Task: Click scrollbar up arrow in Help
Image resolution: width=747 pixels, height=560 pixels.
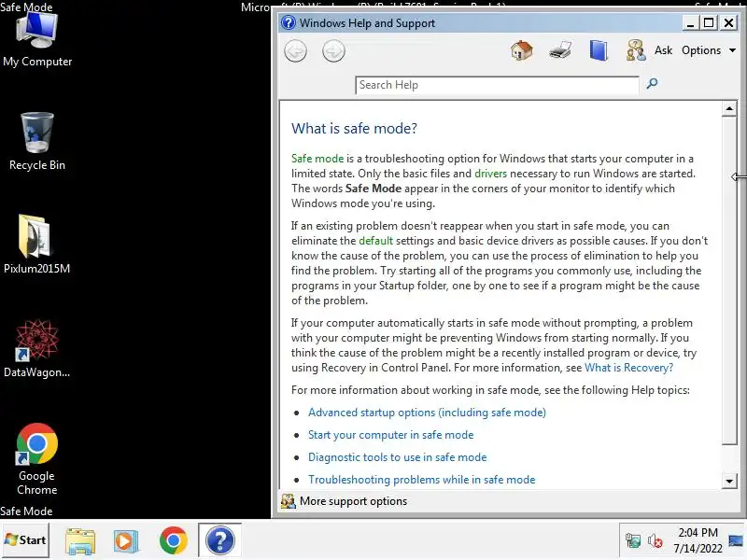Action: pyautogui.click(x=729, y=109)
